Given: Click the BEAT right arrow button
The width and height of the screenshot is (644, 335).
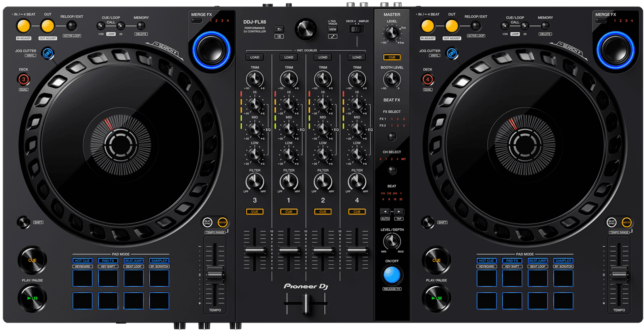Looking at the screenshot, I should tap(398, 211).
